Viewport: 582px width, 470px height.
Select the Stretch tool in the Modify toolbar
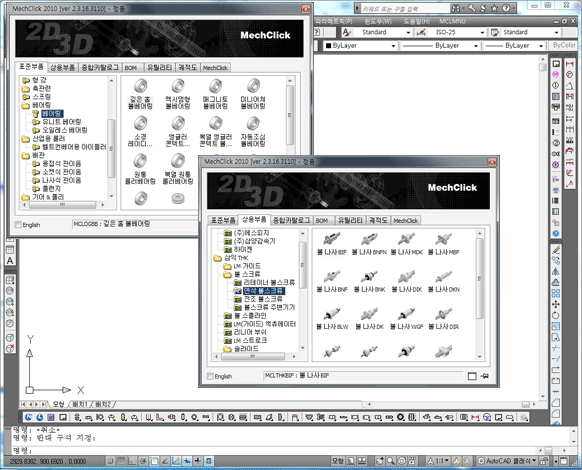556,337
